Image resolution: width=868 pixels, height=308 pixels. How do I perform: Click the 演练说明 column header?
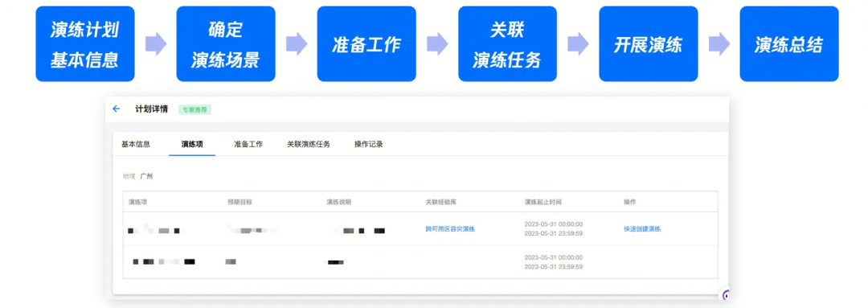coord(339,202)
